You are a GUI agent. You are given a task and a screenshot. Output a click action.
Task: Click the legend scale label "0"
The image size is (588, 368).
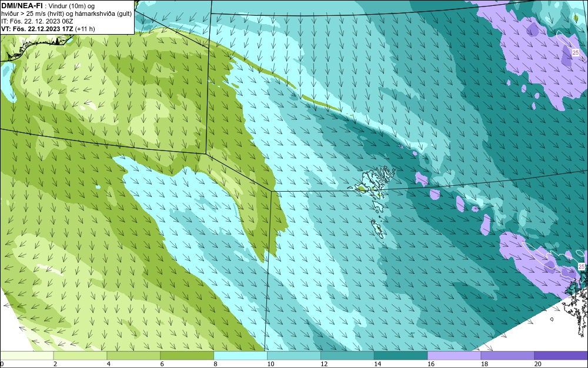2,364
